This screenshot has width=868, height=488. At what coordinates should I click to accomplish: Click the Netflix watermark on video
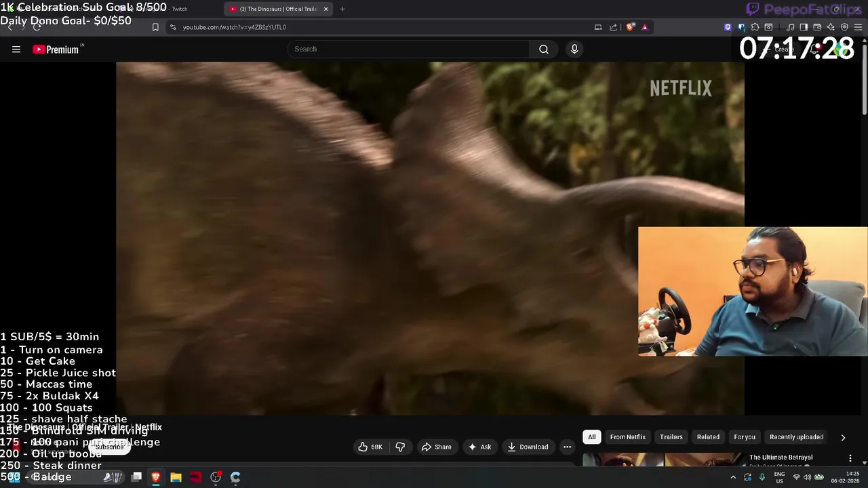(681, 88)
